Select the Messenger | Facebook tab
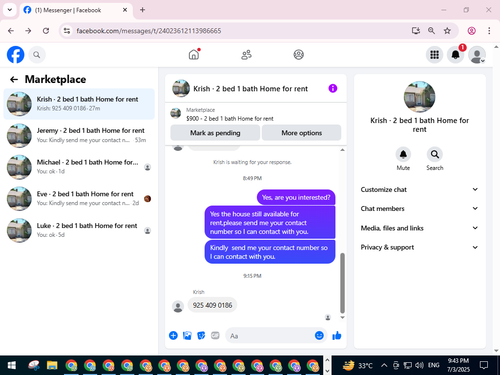This screenshot has height=375, width=500. [75, 10]
